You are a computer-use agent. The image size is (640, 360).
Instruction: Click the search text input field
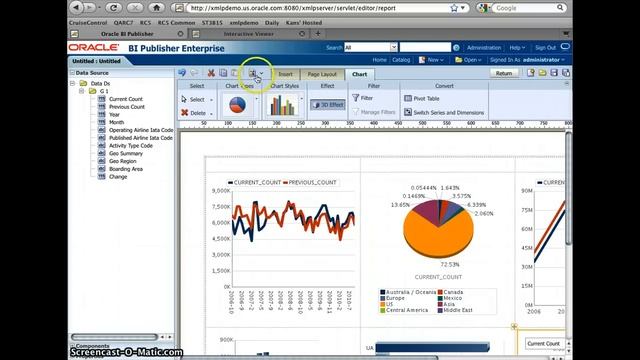(x=425, y=47)
